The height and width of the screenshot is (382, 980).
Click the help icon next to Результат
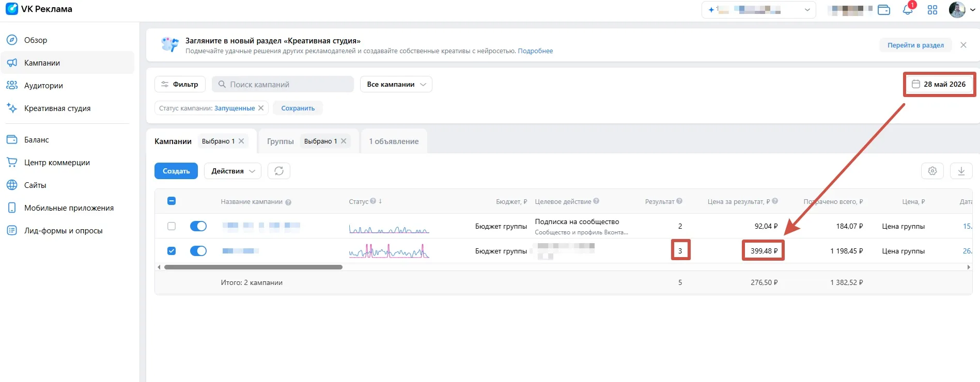679,201
